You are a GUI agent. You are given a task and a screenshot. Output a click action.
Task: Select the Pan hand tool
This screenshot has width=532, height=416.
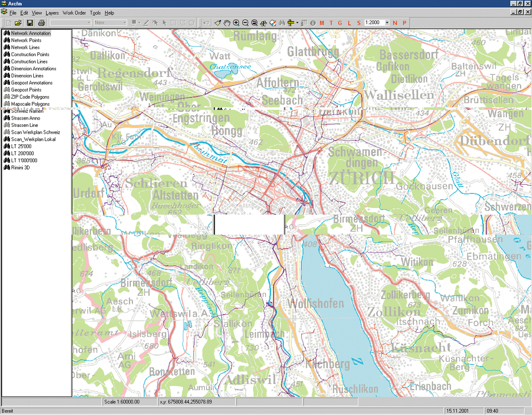227,23
